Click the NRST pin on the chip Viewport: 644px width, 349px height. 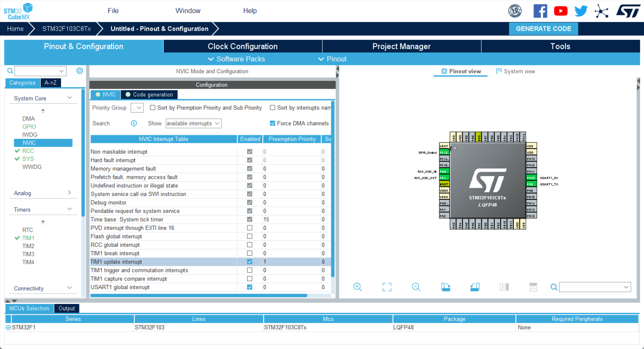[x=444, y=184]
